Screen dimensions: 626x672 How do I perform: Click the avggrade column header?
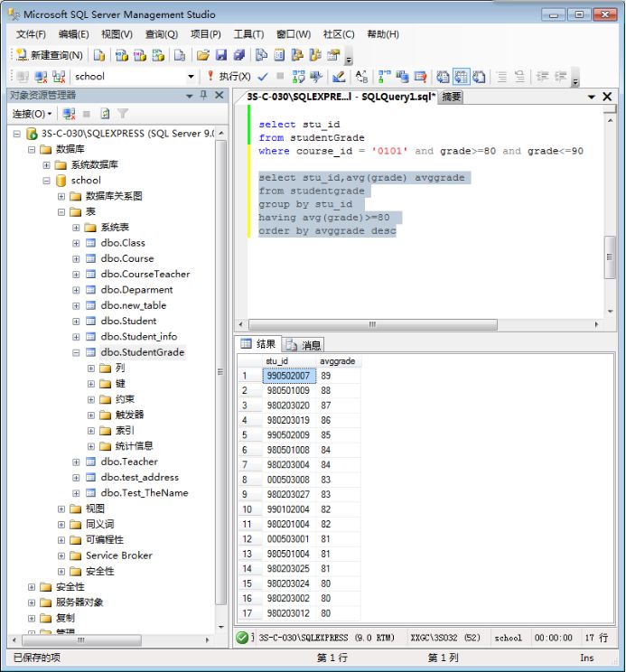(338, 361)
